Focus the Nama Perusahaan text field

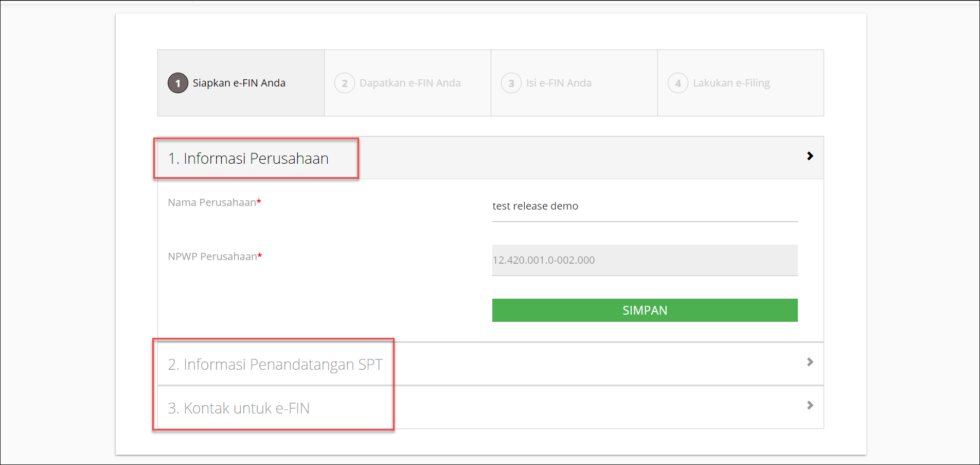pos(644,206)
